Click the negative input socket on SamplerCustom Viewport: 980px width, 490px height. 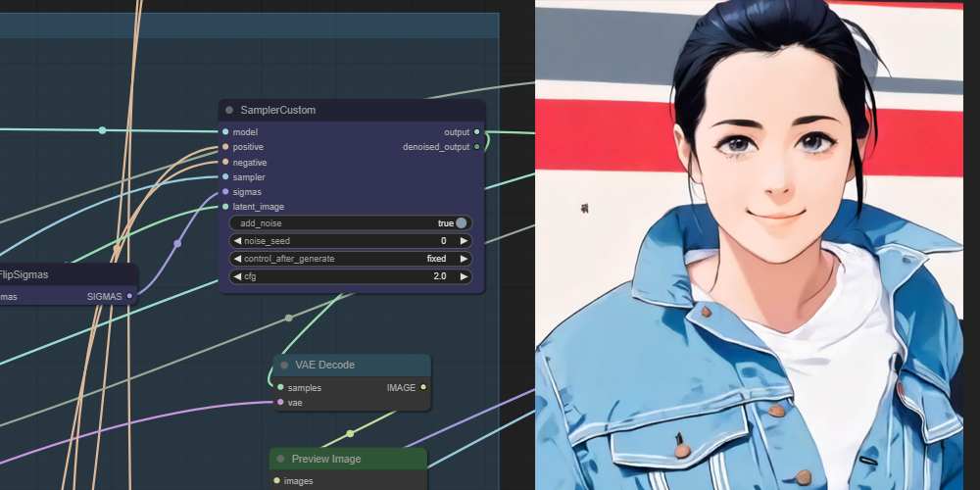pyautogui.click(x=225, y=162)
